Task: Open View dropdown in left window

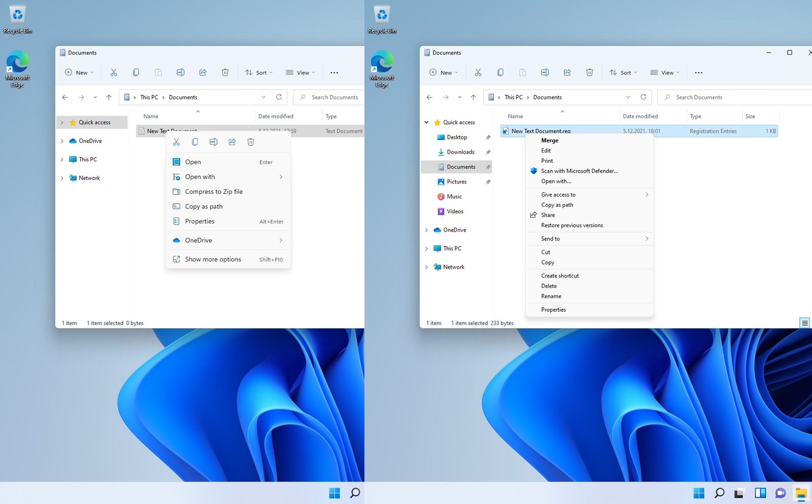Action: (300, 73)
